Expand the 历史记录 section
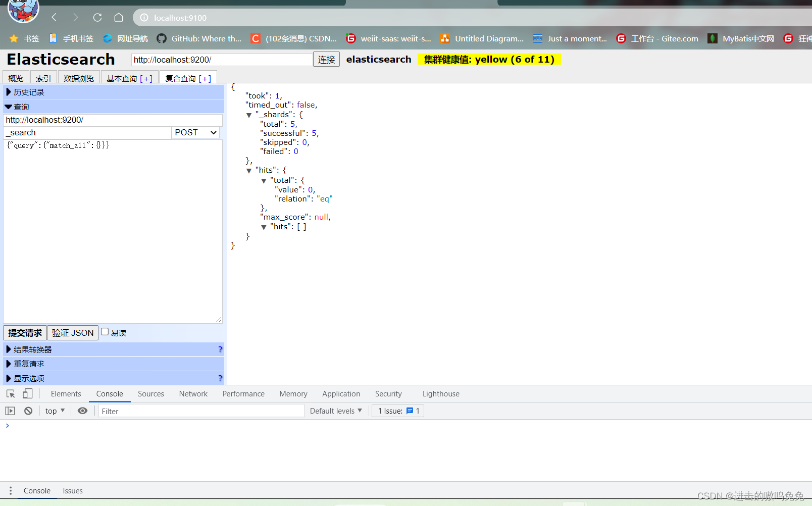812x506 pixels. click(114, 92)
